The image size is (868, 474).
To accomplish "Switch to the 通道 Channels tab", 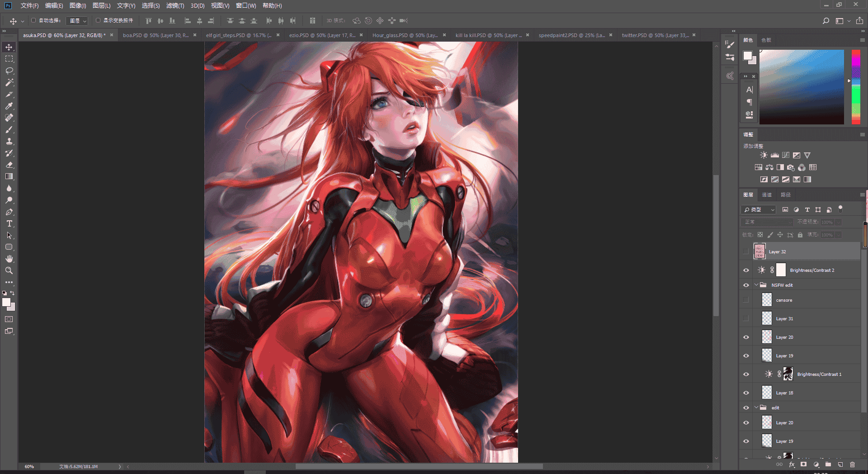I will click(x=767, y=195).
